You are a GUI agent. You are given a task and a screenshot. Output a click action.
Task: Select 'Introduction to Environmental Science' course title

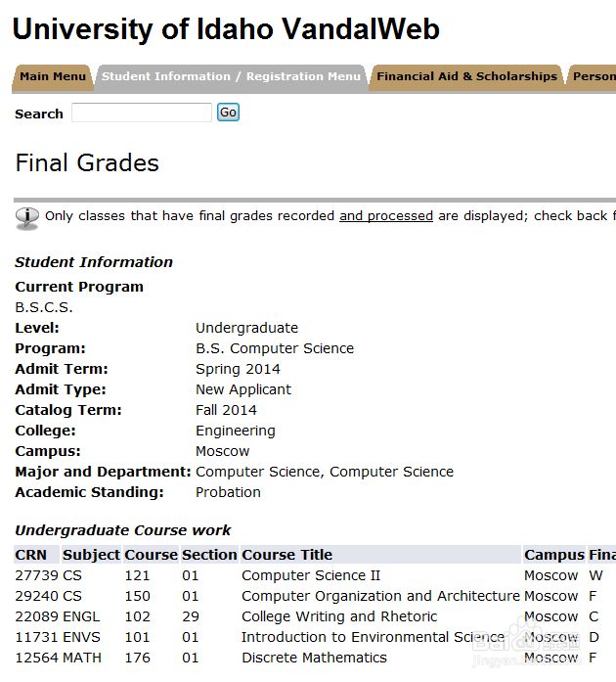(x=373, y=637)
